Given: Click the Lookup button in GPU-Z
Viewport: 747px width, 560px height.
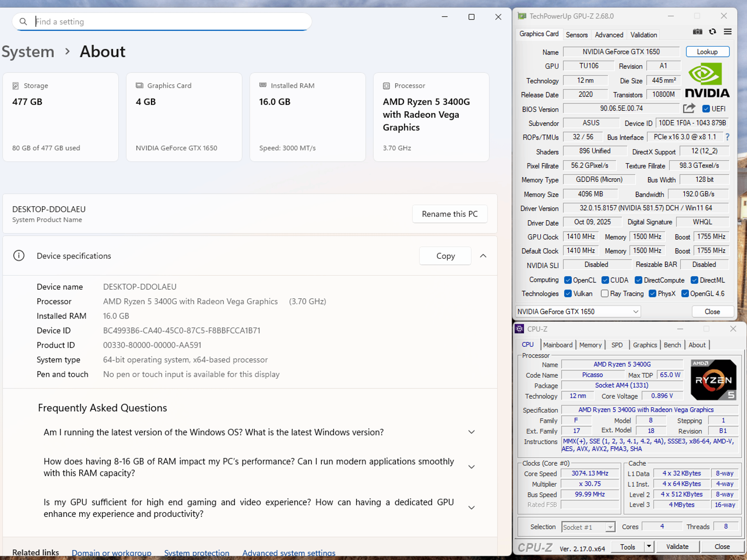Looking at the screenshot, I should 707,52.
